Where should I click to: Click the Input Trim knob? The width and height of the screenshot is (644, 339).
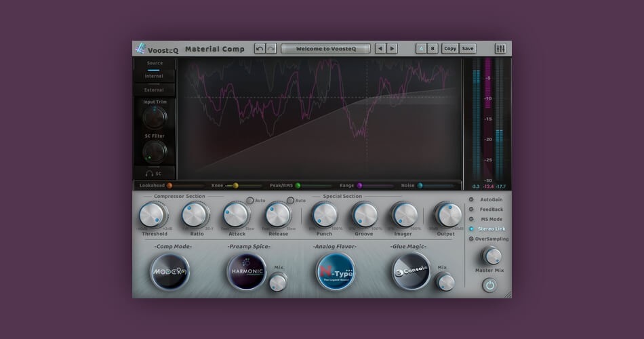point(155,117)
